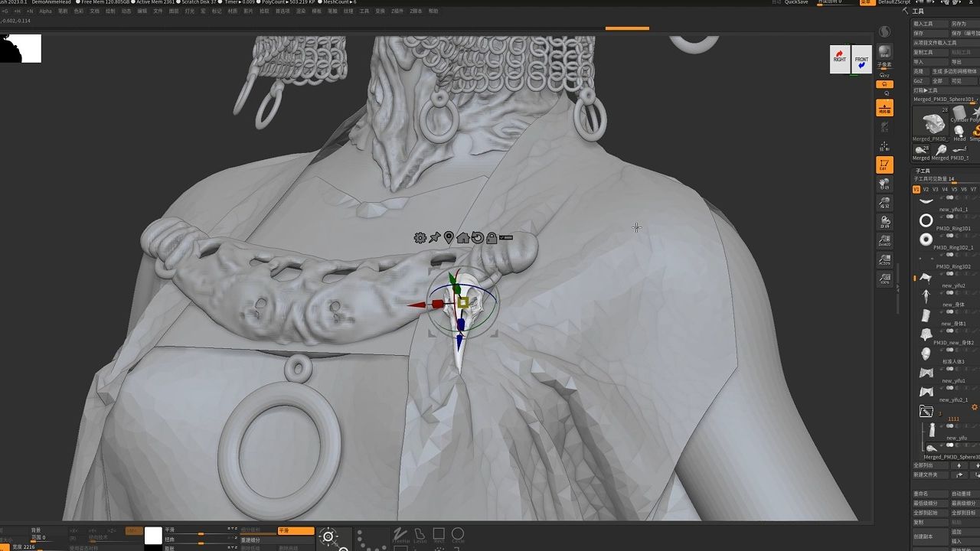Click the 全部列出 button
Image resolution: width=980 pixels, height=551 pixels.
tap(930, 465)
